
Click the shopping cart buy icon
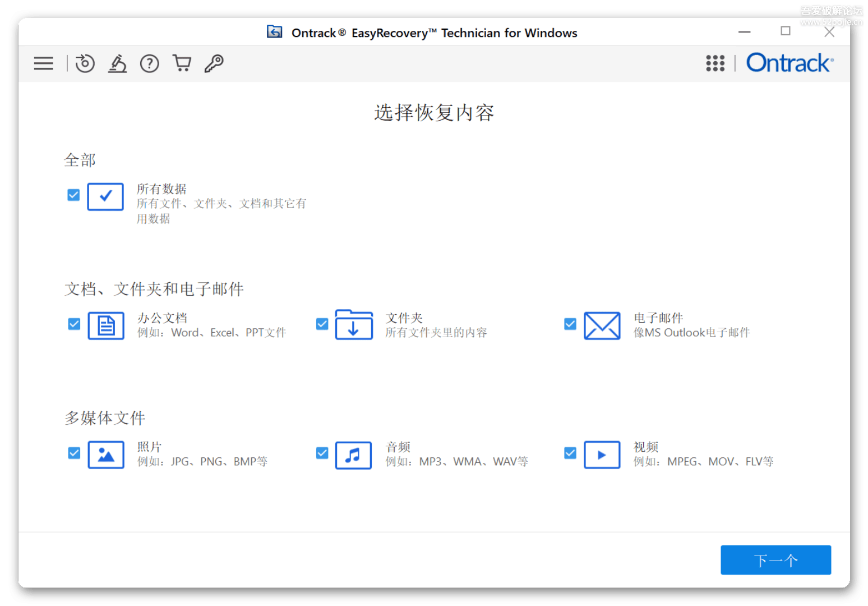(x=182, y=63)
